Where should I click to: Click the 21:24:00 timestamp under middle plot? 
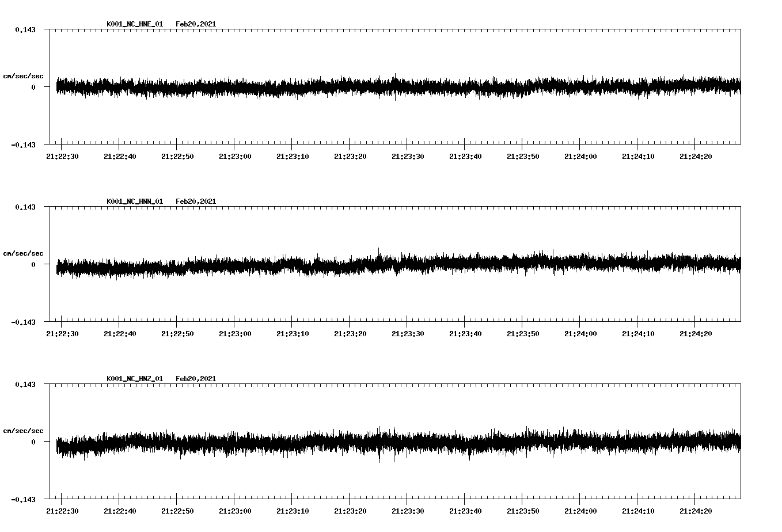tap(581, 332)
